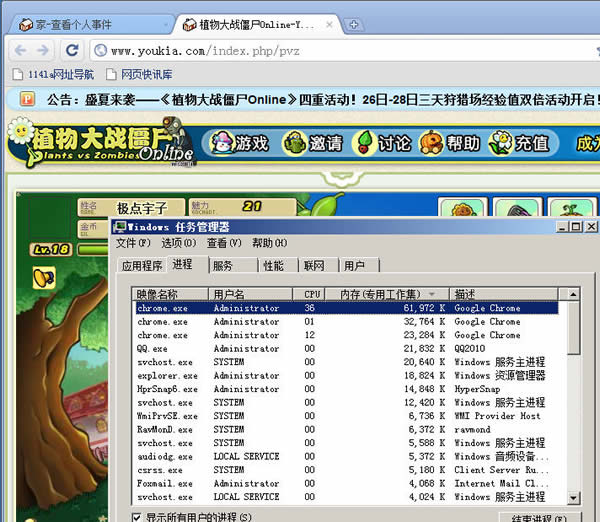Click the shovel icon in game toolbar
This screenshot has width=600, height=522.
(x=518, y=208)
